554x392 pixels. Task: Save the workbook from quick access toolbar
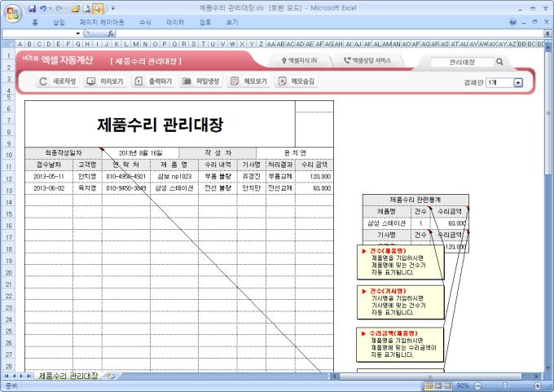tap(32, 8)
